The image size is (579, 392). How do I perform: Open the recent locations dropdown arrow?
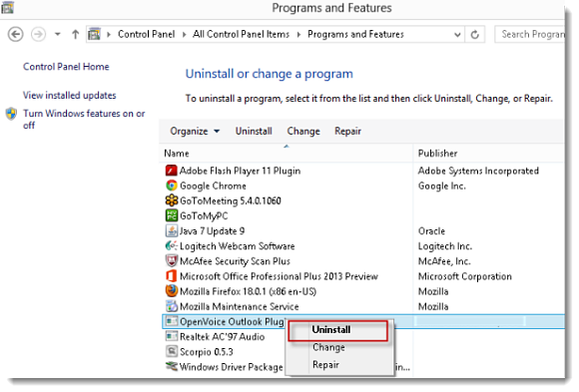tap(57, 34)
